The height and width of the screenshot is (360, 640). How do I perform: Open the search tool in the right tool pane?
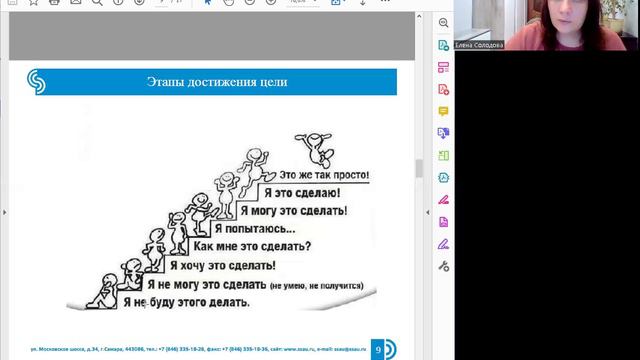[x=444, y=23]
